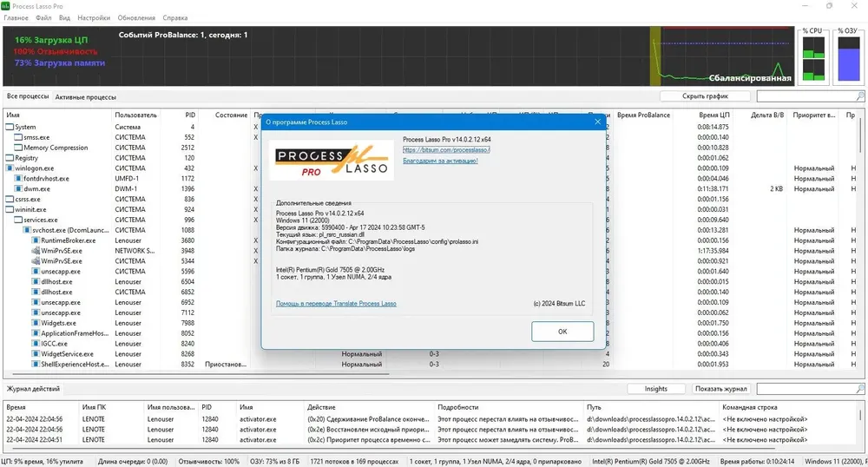
Task: Click the Widgets.exe process icon
Action: (x=36, y=323)
